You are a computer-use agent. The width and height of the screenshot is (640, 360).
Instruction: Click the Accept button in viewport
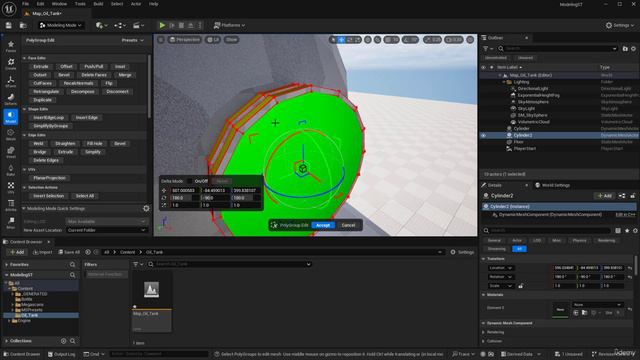point(323,225)
